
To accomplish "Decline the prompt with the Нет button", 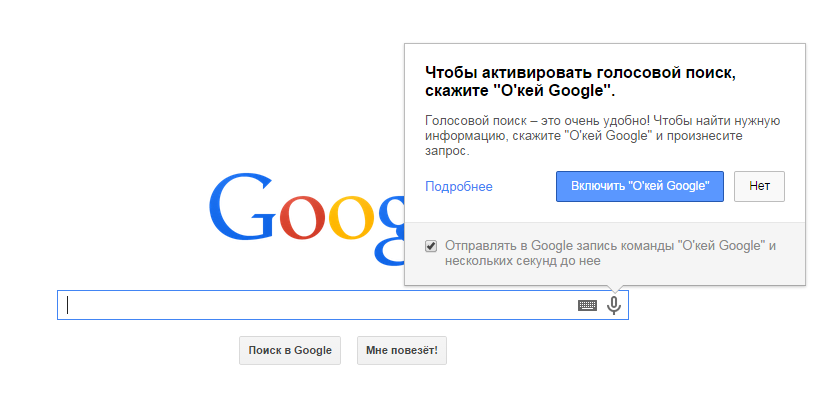I will tap(759, 187).
